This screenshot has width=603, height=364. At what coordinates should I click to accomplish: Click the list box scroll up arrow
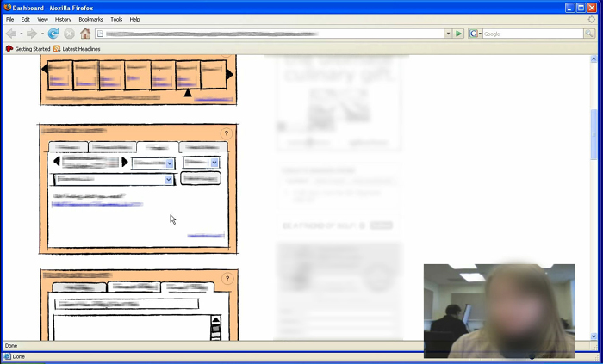pyautogui.click(x=215, y=320)
